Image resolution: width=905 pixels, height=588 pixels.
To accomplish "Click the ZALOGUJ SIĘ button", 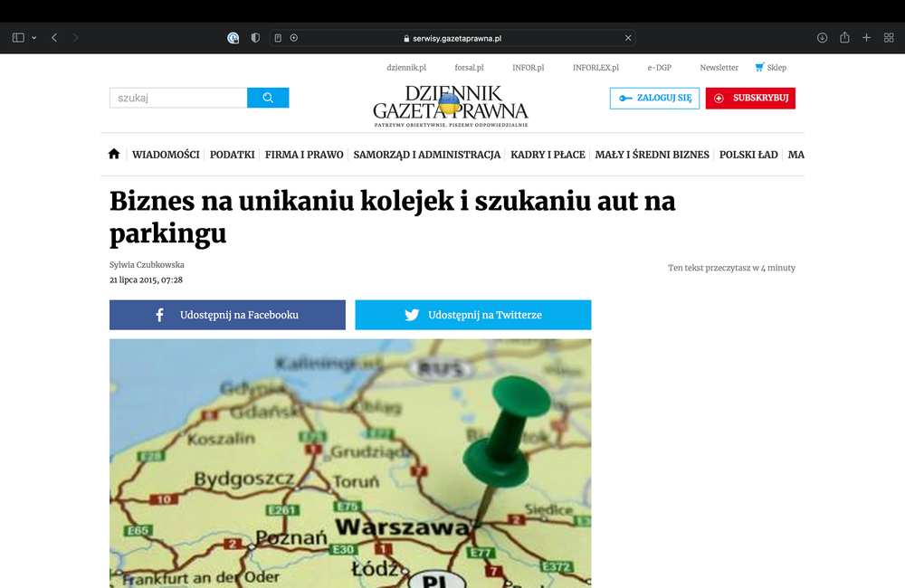I will tap(654, 98).
